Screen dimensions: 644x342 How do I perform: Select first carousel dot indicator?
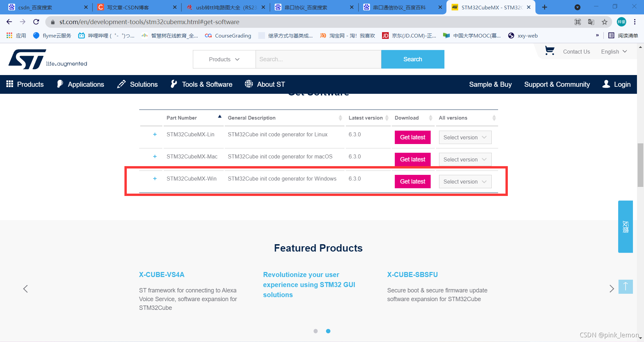[315, 331]
